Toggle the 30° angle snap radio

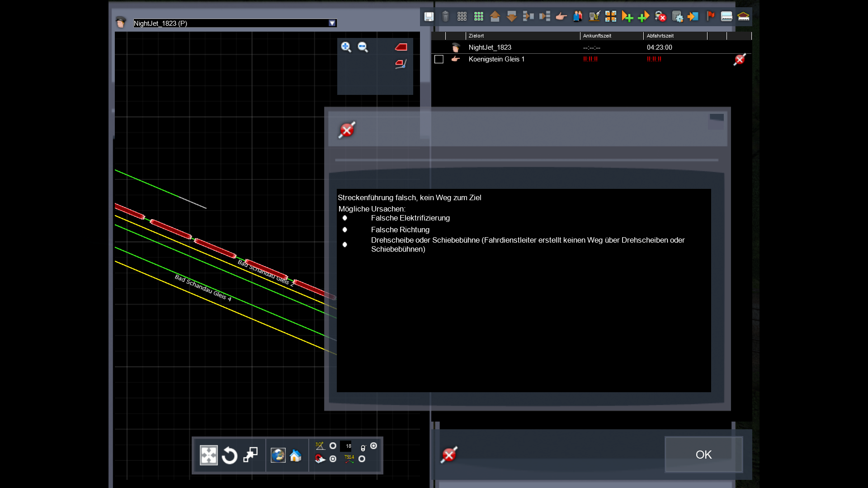[333, 446]
